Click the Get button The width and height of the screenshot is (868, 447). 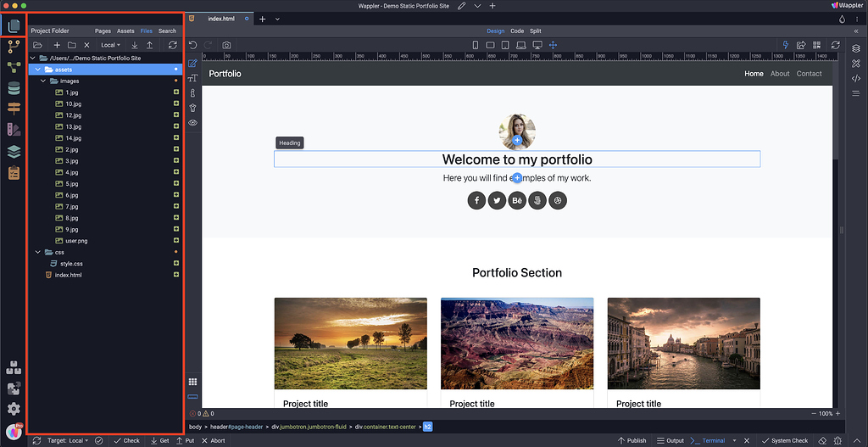[x=160, y=441]
